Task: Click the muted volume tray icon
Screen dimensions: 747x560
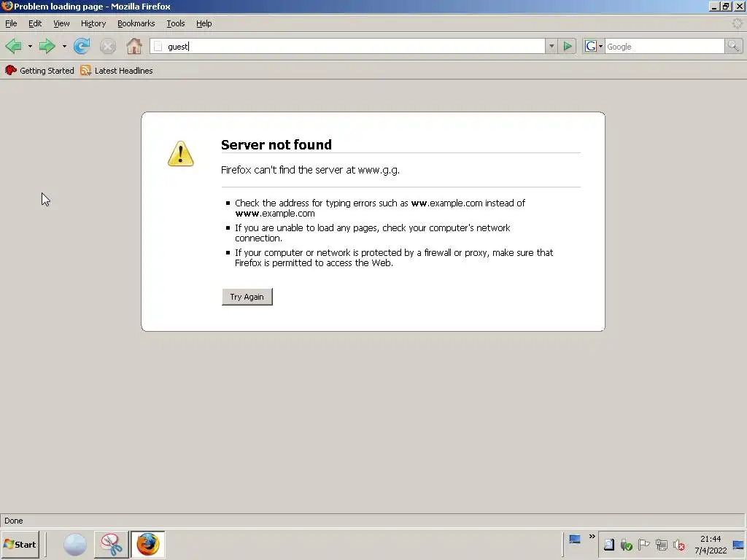Action: tap(679, 545)
